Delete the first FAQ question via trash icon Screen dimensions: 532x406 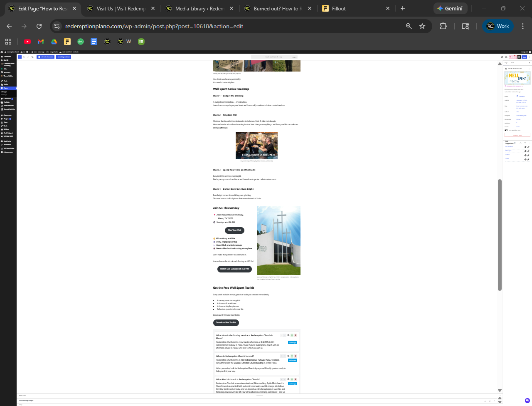click(296, 335)
